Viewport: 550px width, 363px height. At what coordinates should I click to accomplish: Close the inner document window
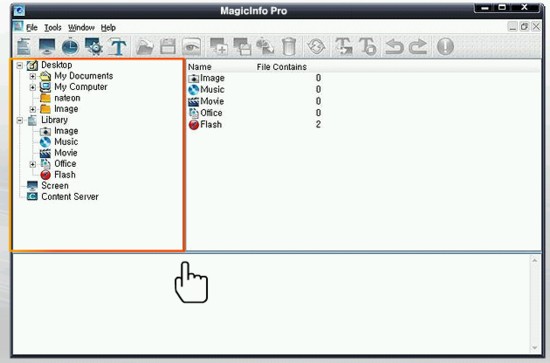[x=536, y=27]
